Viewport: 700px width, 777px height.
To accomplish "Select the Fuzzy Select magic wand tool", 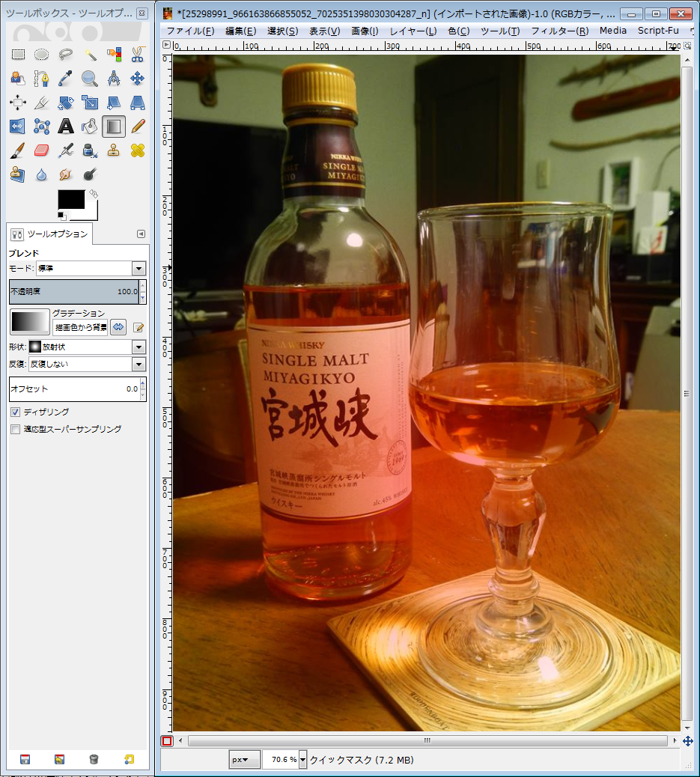I will tap(90, 55).
